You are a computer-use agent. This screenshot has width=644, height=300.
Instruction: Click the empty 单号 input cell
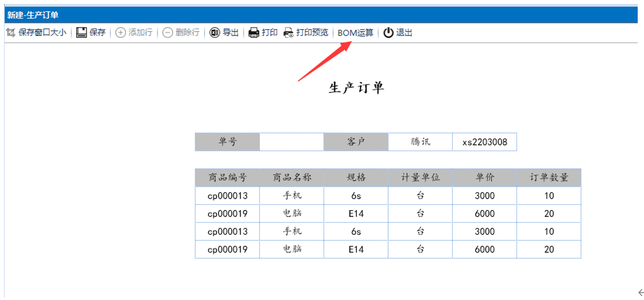point(291,142)
